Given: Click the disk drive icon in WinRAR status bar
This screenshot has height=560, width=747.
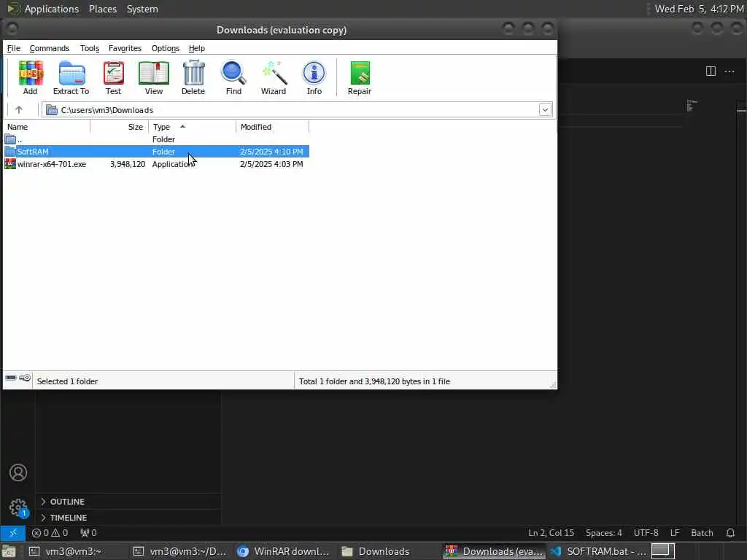Looking at the screenshot, I should pos(10,378).
